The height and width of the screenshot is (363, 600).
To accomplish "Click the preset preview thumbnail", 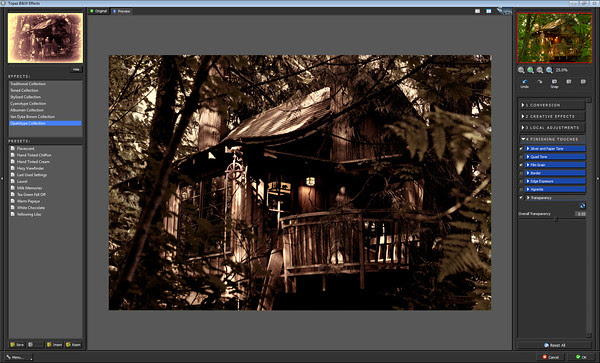I will (45, 38).
